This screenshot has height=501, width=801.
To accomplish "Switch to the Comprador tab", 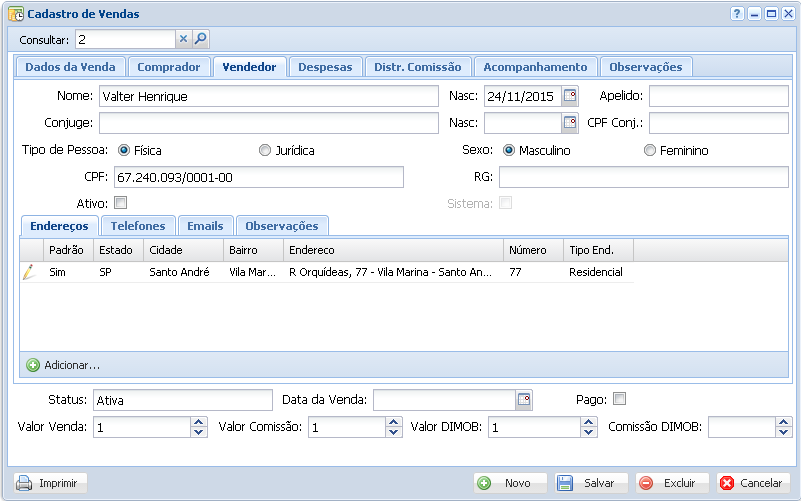I will coord(168,67).
